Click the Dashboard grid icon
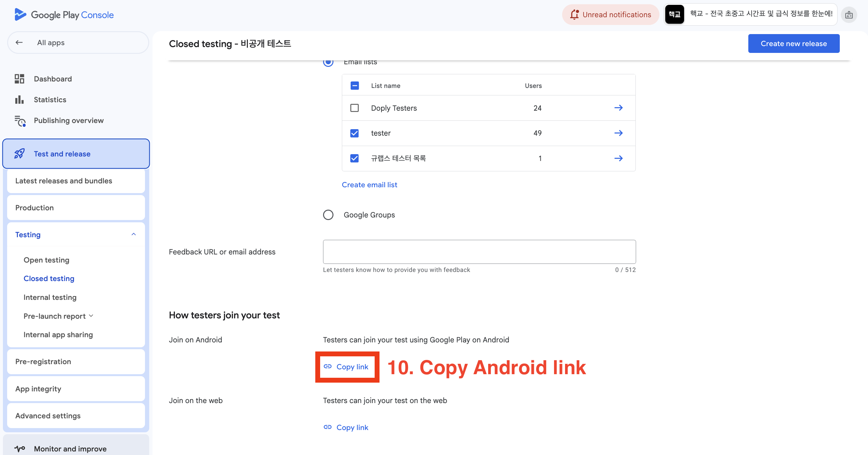This screenshot has height=455, width=868. [x=19, y=79]
